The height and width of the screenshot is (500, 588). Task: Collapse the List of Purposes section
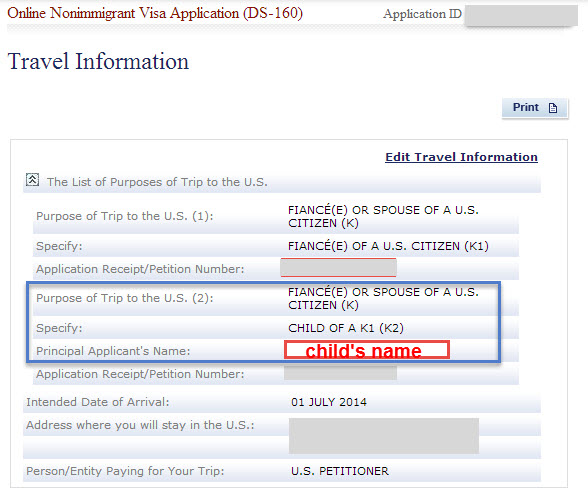click(32, 180)
